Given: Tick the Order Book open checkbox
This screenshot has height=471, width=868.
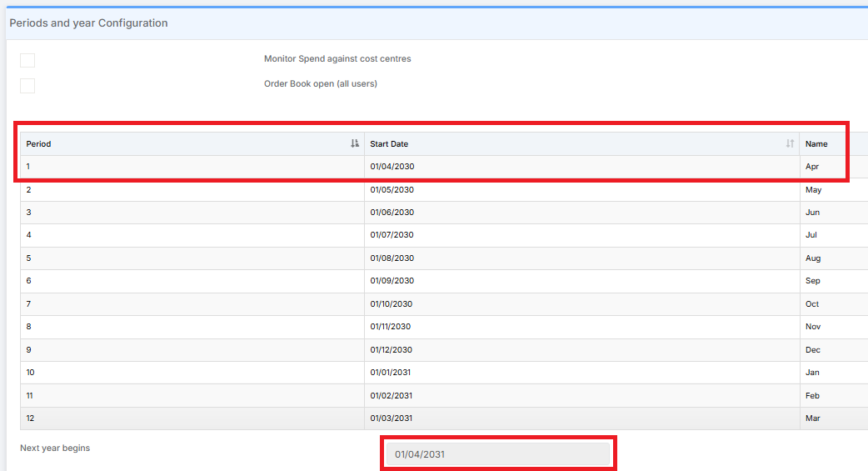Looking at the screenshot, I should 27,86.
